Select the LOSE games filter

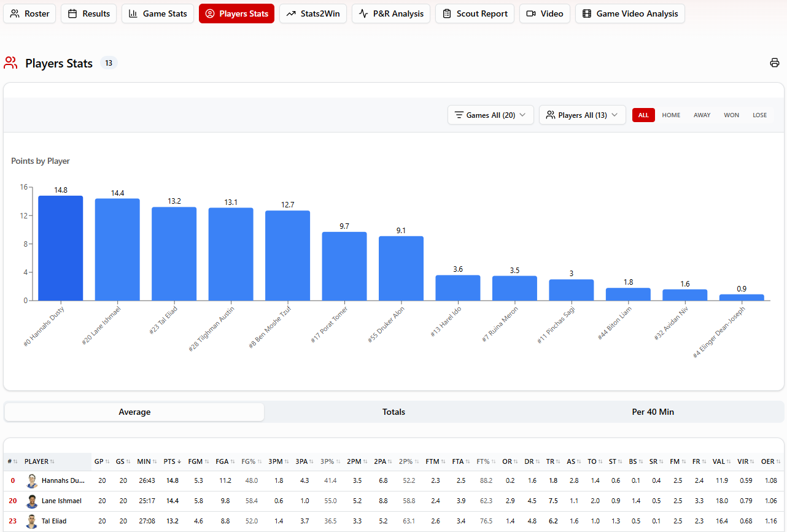click(x=759, y=115)
